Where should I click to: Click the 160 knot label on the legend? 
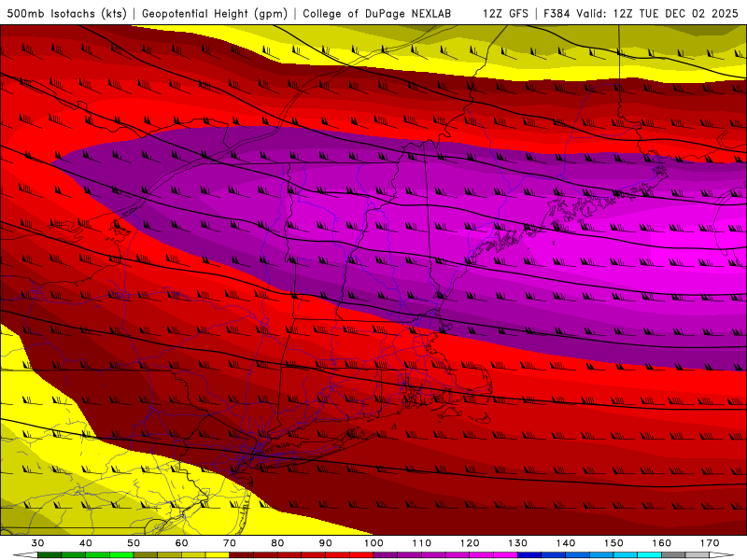[x=662, y=543]
